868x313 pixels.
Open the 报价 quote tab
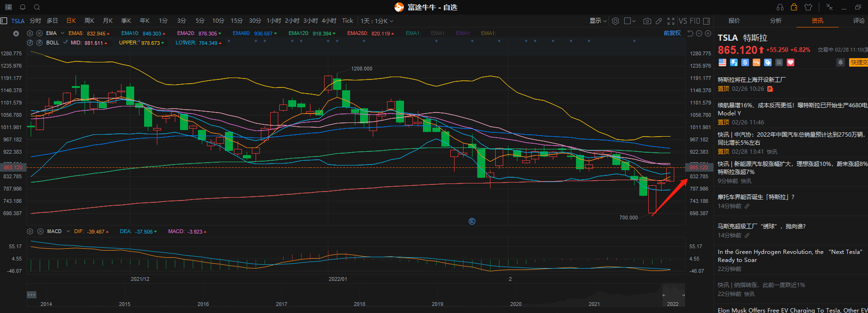coord(734,21)
